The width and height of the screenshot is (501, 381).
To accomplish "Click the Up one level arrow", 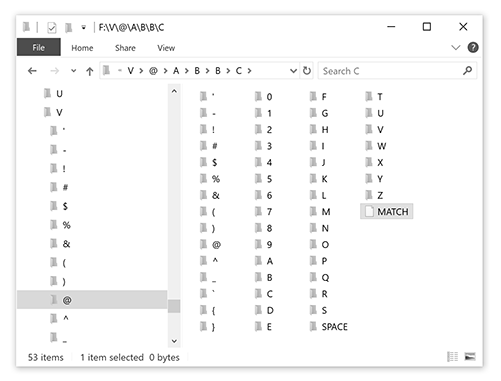I will [x=89, y=71].
